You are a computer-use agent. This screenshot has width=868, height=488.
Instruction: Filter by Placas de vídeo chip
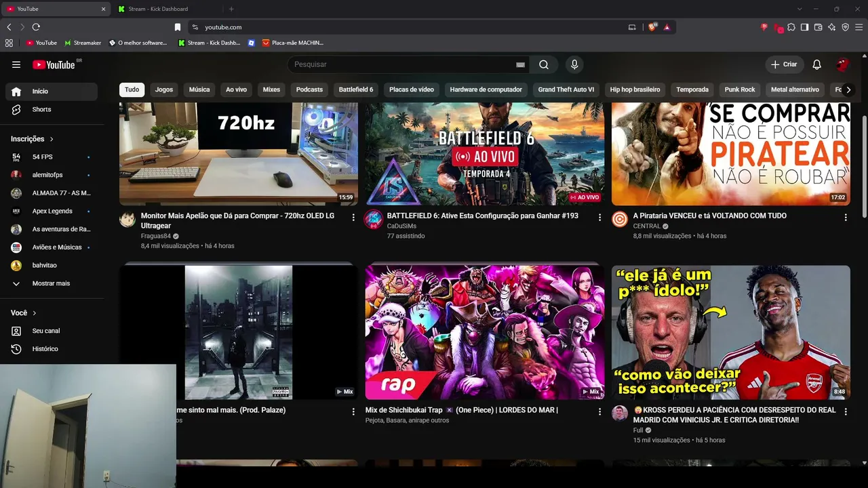tap(412, 89)
